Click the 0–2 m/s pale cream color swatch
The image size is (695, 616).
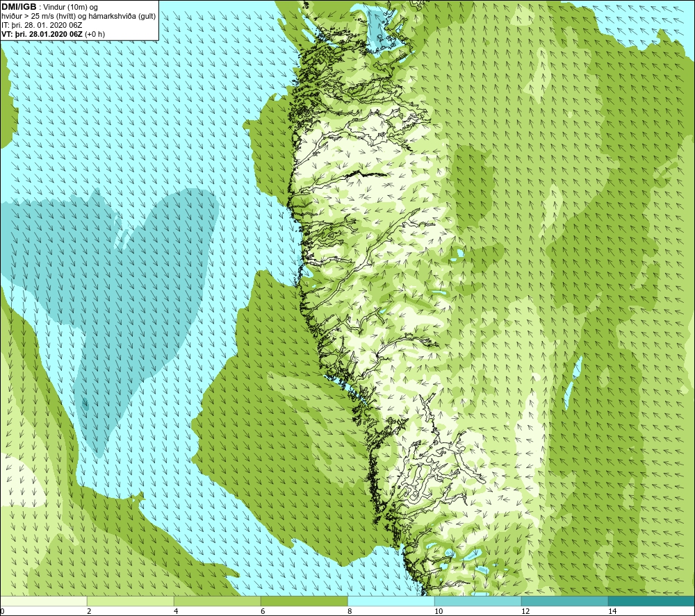pyautogui.click(x=43, y=601)
